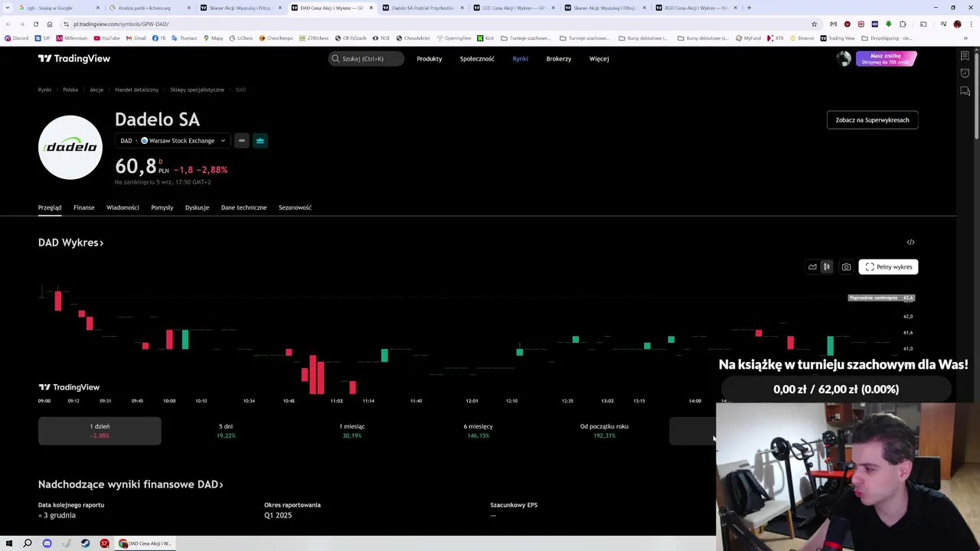980x551 pixels.
Task: Select the 1 dzień timeframe
Action: (x=100, y=431)
